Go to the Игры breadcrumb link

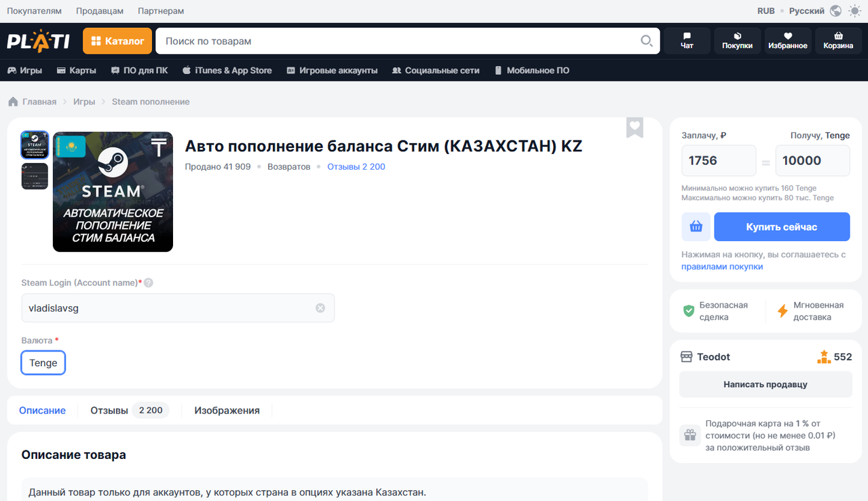(84, 102)
